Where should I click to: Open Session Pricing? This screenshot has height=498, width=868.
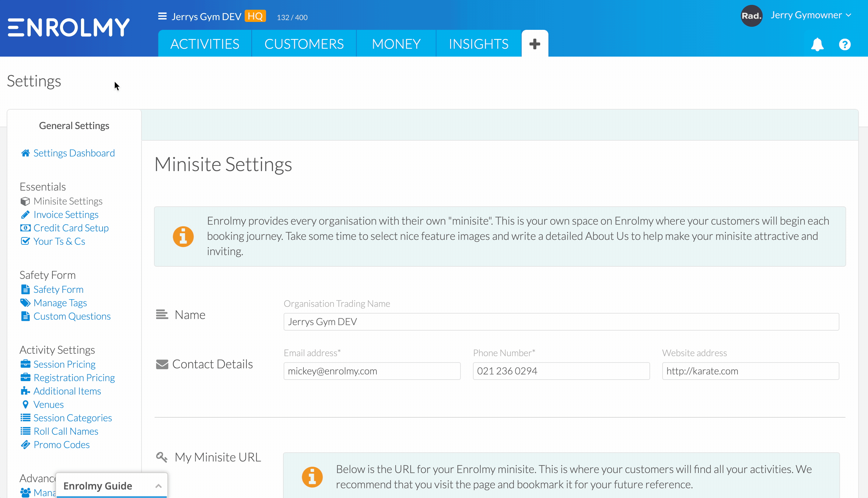[65, 364]
